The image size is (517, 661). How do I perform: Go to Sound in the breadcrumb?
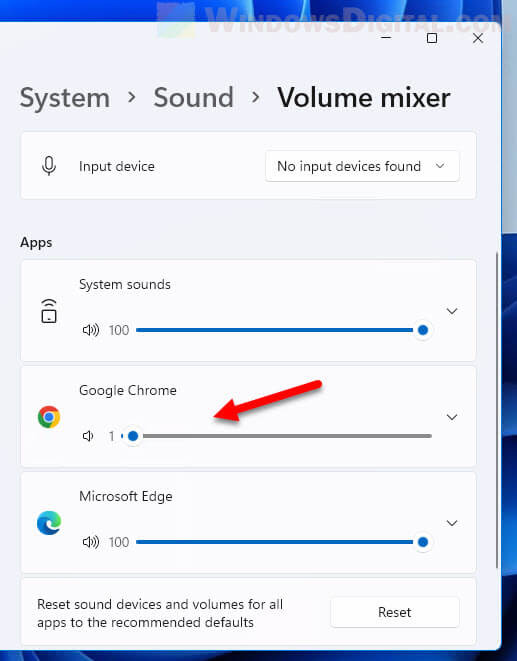[194, 98]
